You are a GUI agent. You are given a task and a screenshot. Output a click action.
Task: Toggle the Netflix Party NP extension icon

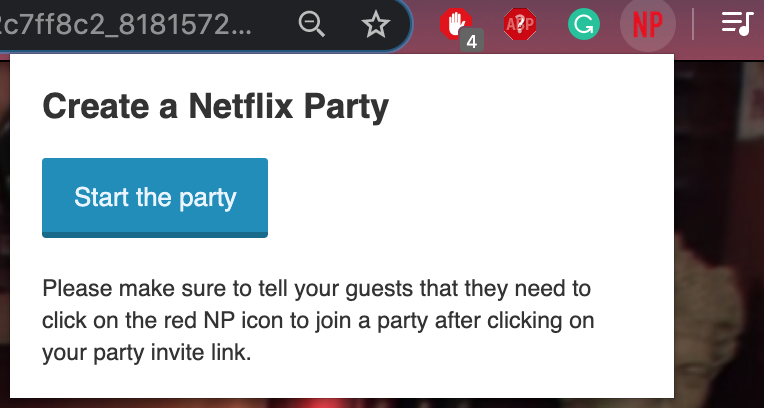tap(647, 24)
